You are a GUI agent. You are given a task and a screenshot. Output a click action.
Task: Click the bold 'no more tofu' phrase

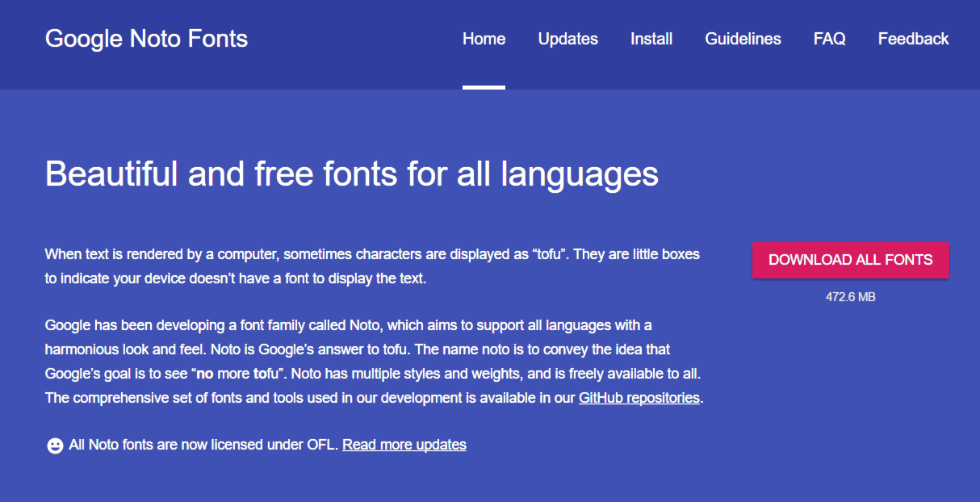tap(239, 374)
